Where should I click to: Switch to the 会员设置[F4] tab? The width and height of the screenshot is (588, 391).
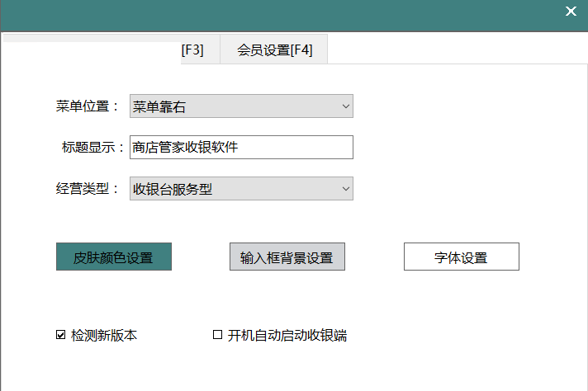[x=274, y=49]
